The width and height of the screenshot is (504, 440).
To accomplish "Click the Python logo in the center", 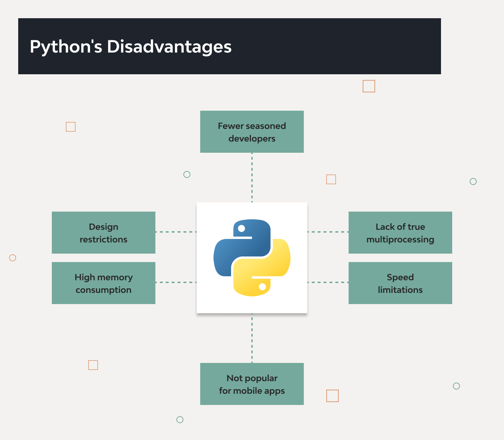I will (x=252, y=258).
